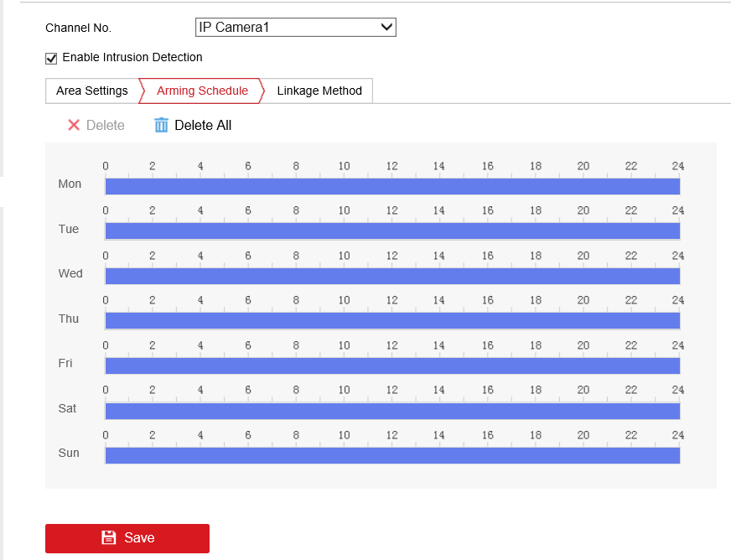Click the Delete All button
Viewport: 731px width, 560px height.
pyautogui.click(x=193, y=125)
